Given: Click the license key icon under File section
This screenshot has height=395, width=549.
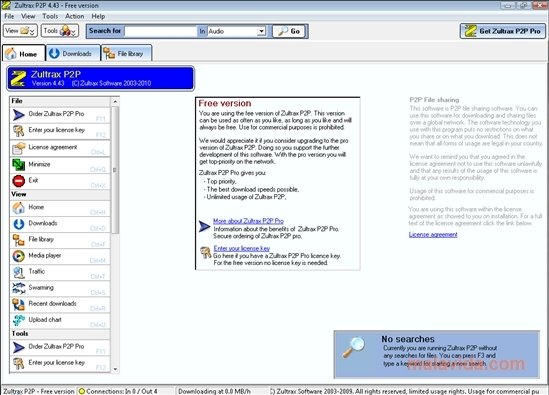Looking at the screenshot, I should click(x=19, y=131).
